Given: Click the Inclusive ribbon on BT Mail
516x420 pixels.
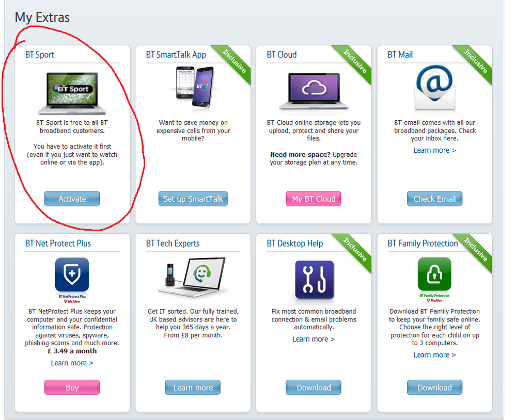Looking at the screenshot, I should point(476,61).
